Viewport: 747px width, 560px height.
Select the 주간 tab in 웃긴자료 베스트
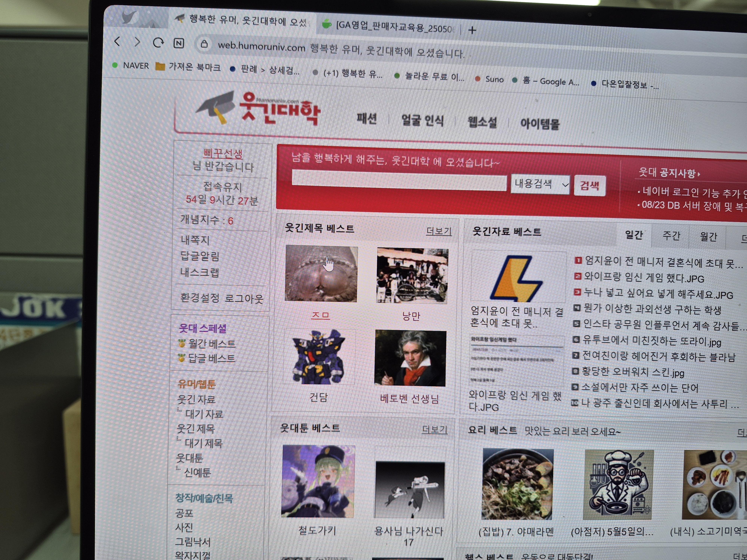click(x=671, y=236)
